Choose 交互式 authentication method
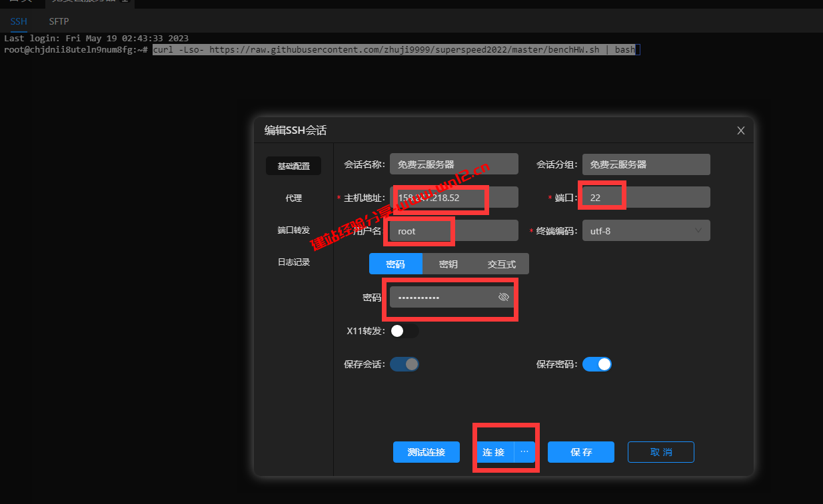823x504 pixels. [x=502, y=264]
